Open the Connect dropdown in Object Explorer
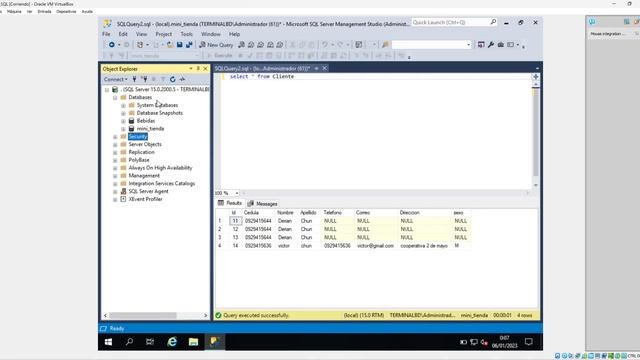Image resolution: width=640 pixels, height=360 pixels. [x=116, y=79]
